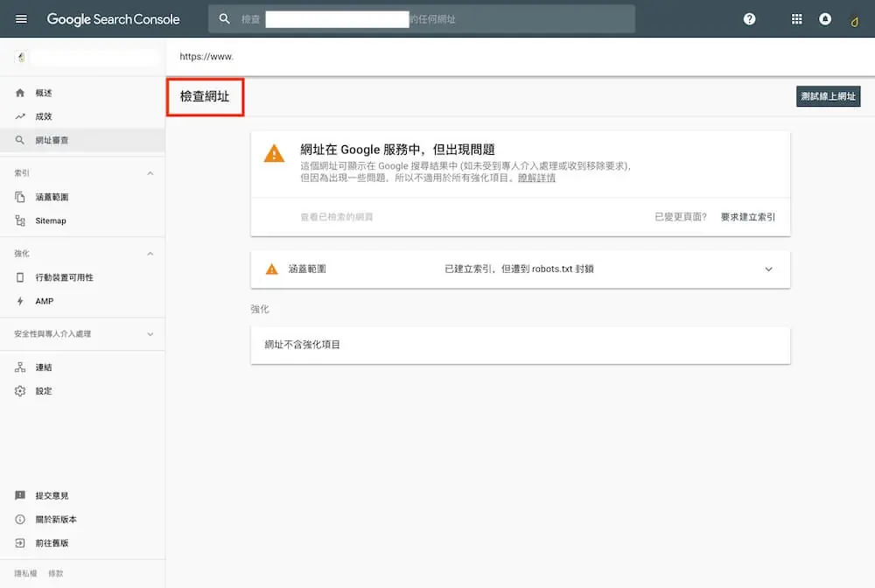Viewport: 875px width, 588px height.
Task: Click the info icon beside 關於新版本
Action: tap(20, 520)
